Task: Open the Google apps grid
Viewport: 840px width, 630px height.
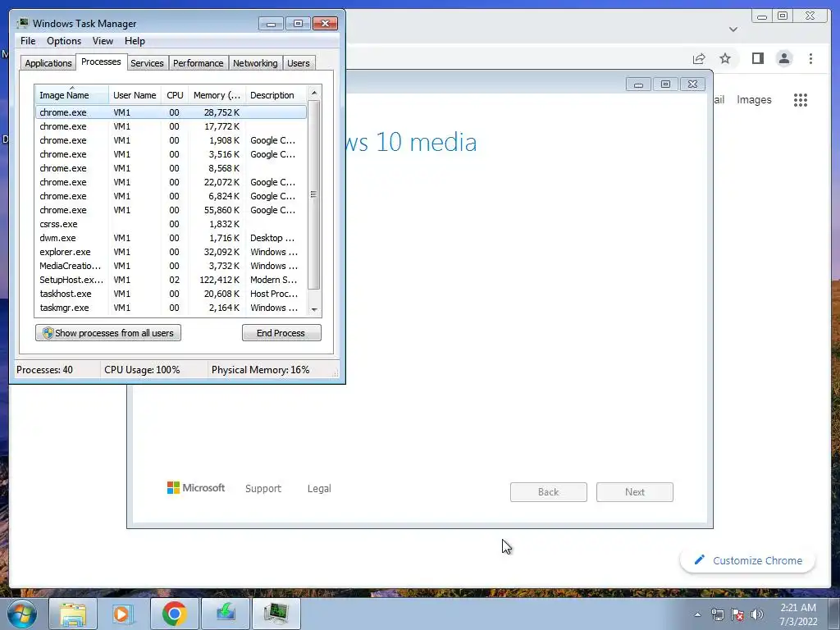Action: tap(801, 99)
